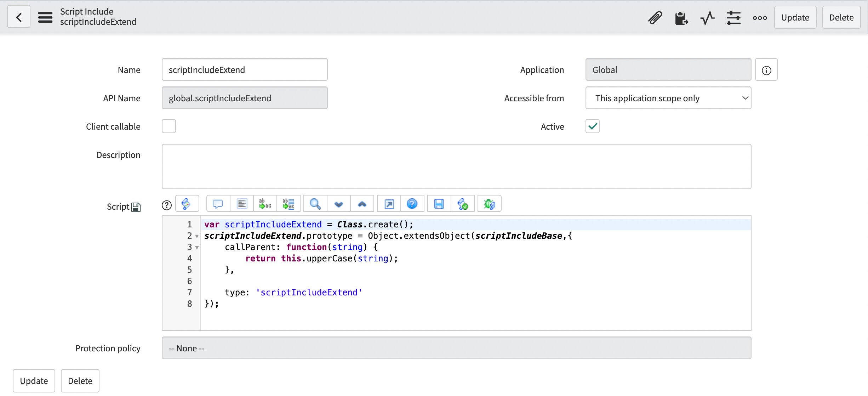
Task: Open personalize form sliders icon
Action: [733, 17]
